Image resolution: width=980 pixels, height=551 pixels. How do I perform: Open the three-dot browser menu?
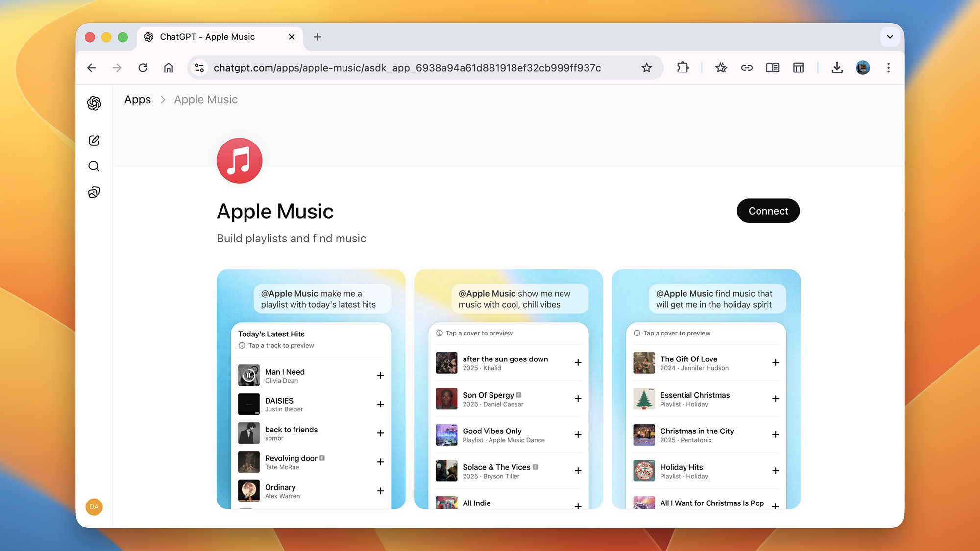(x=888, y=68)
